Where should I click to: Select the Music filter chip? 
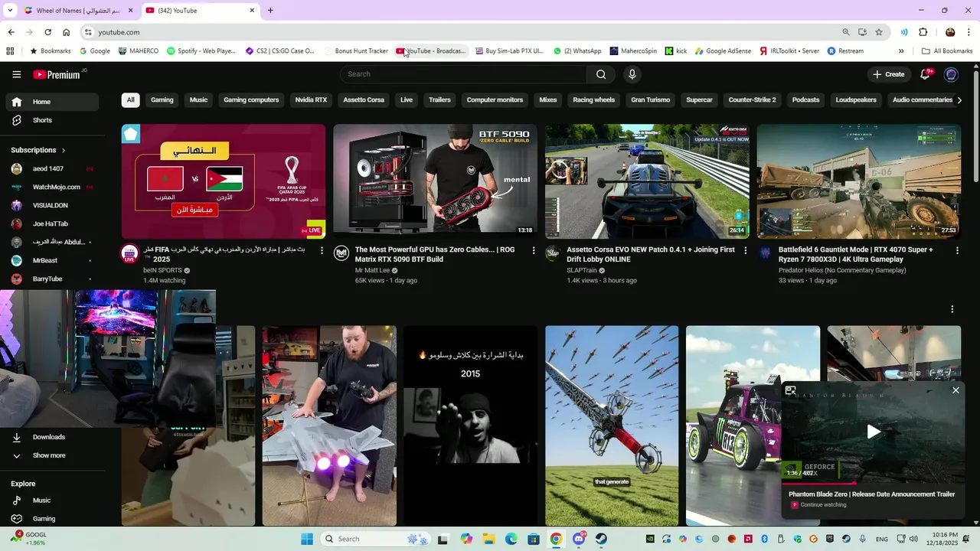tap(198, 99)
